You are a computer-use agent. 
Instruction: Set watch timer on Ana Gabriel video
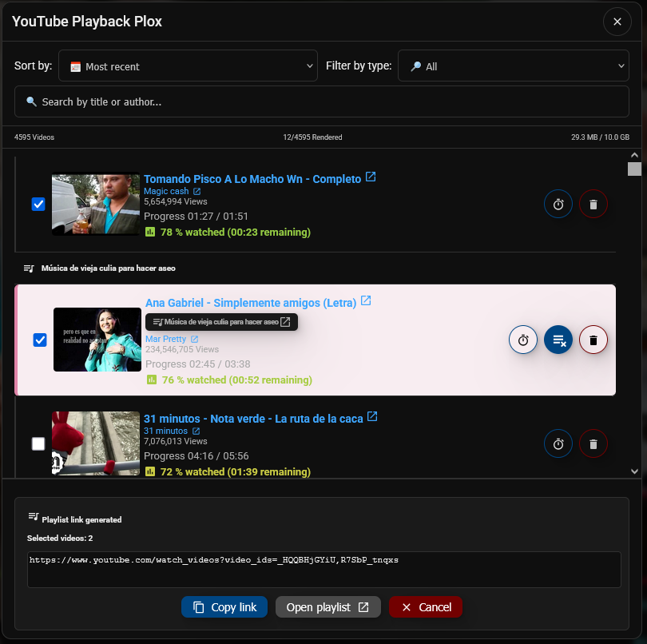[x=523, y=340]
